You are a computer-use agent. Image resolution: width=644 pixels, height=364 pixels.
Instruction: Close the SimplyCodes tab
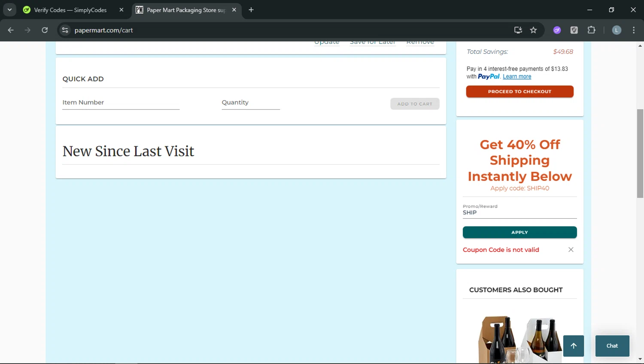[x=122, y=10]
